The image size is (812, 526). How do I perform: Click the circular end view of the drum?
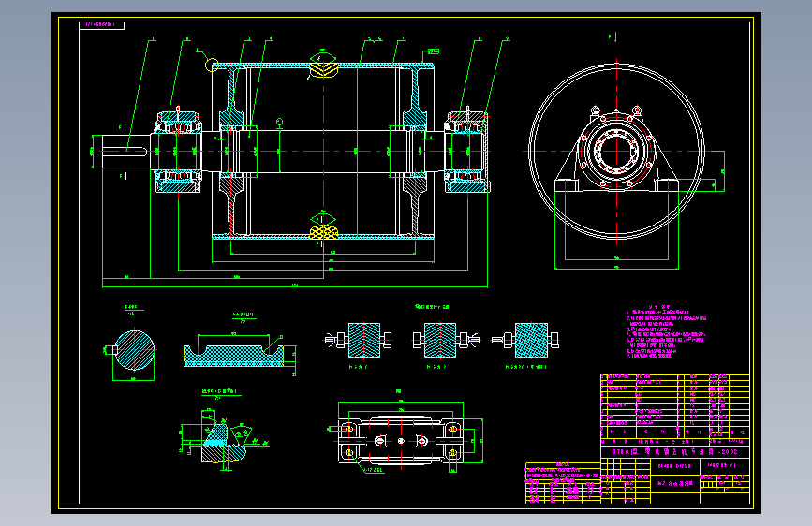pos(616,152)
